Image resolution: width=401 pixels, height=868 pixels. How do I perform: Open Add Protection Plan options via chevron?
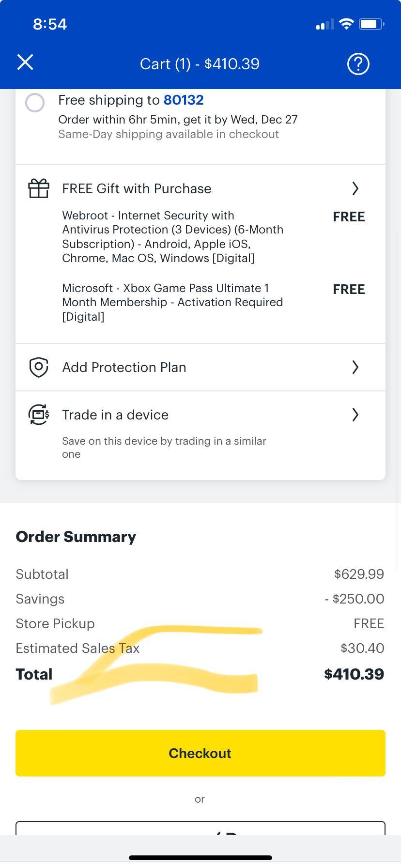[355, 367]
